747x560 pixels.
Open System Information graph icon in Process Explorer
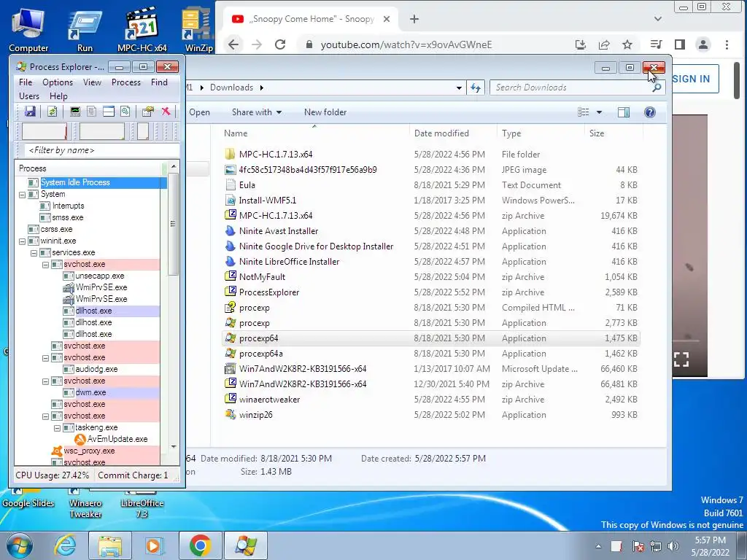pos(75,112)
